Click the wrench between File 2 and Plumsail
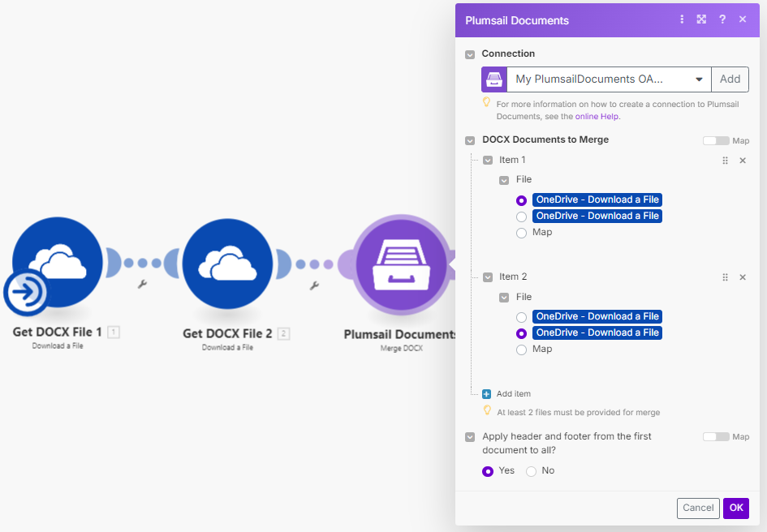767x532 pixels. [315, 285]
